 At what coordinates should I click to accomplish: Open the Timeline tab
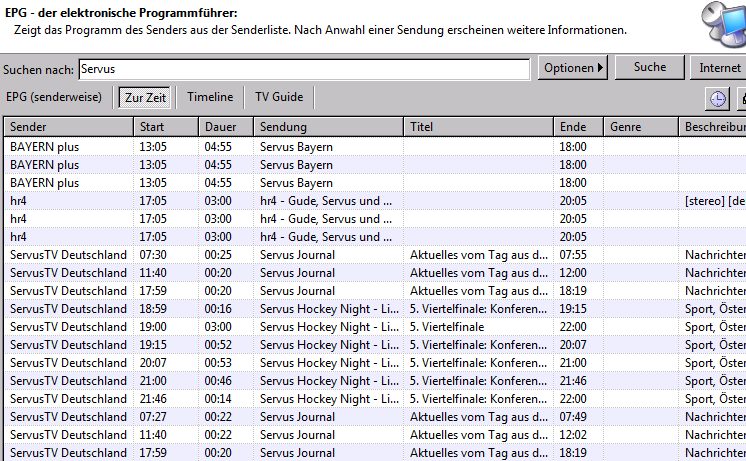[x=210, y=97]
